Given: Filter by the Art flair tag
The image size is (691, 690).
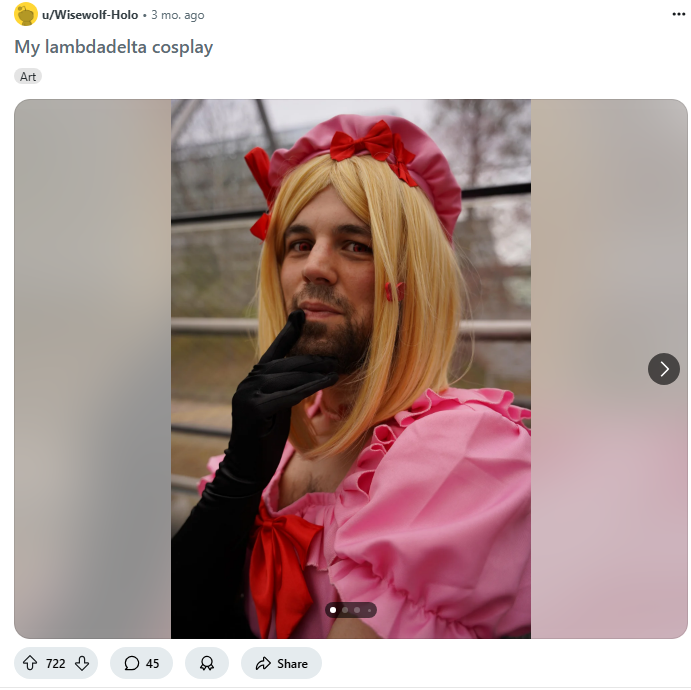Looking at the screenshot, I should 28,77.
